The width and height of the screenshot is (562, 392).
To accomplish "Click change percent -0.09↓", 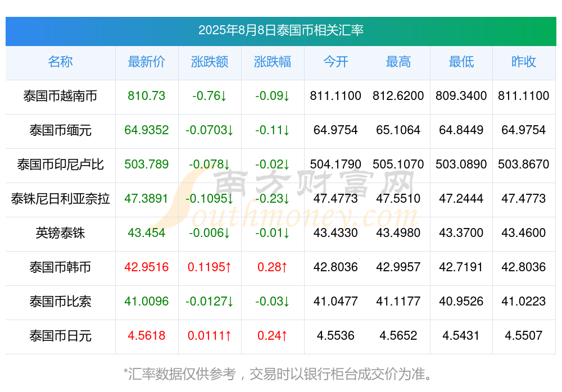I will [273, 95].
